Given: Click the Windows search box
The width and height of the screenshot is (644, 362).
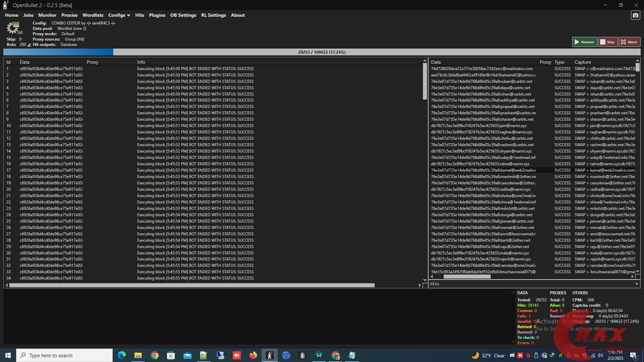Looking at the screenshot, I should 64,355.
